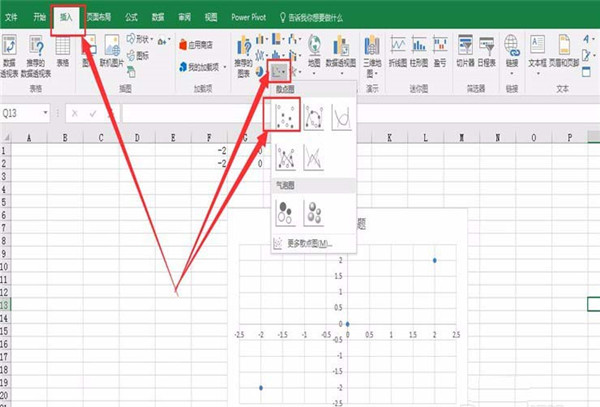Click the Maps (地图) chart icon

click(x=314, y=45)
